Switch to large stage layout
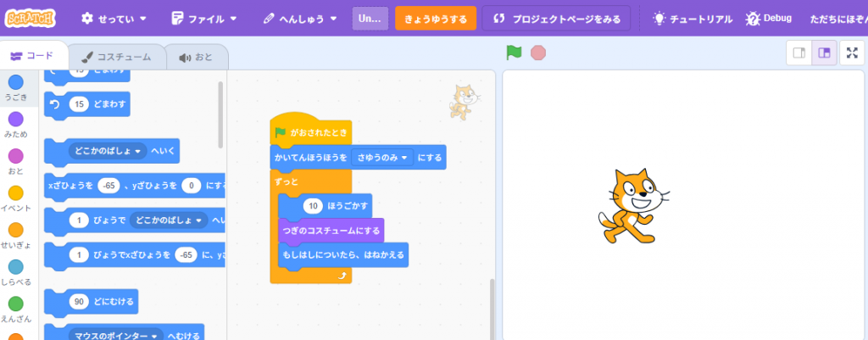 coord(822,53)
